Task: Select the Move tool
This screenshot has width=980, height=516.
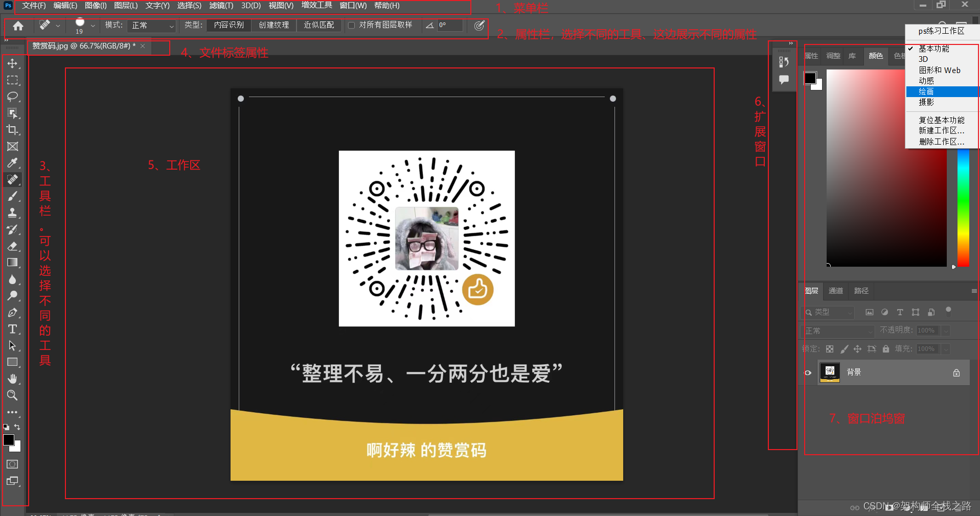Action: tap(12, 63)
